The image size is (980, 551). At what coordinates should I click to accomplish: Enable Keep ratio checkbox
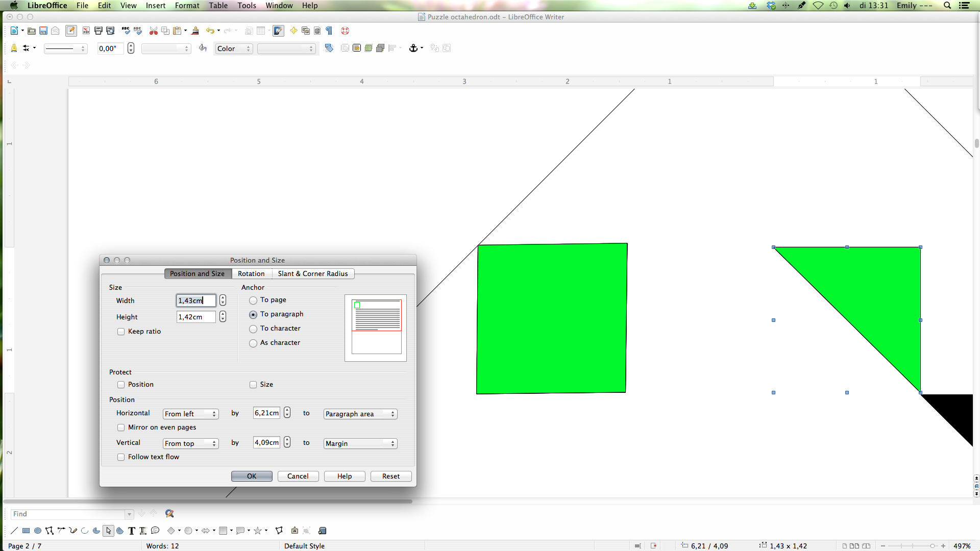(x=121, y=331)
